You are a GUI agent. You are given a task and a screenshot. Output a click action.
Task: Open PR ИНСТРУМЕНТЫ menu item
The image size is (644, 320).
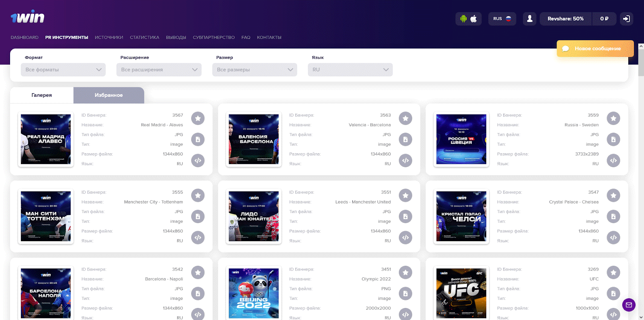67,37
